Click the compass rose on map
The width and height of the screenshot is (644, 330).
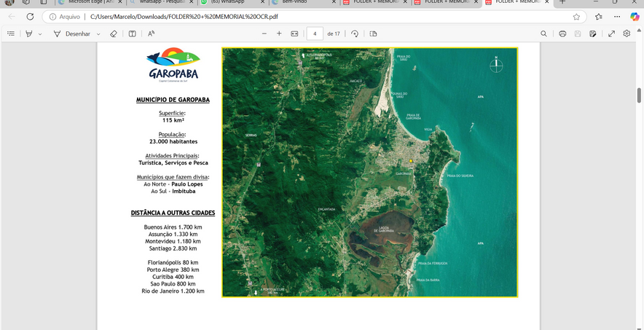point(496,65)
